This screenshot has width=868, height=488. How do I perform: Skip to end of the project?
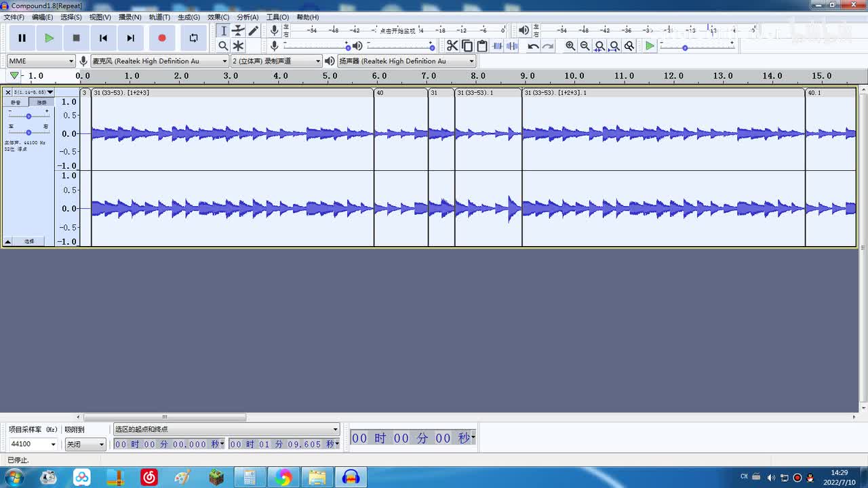pyautogui.click(x=130, y=38)
